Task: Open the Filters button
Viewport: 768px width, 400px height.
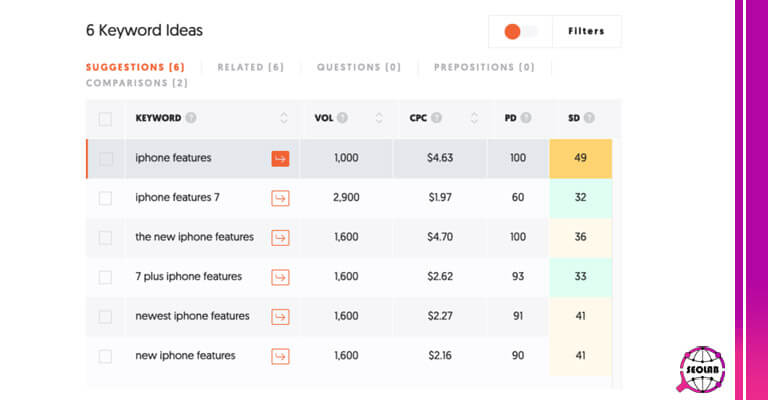Action: click(x=586, y=31)
